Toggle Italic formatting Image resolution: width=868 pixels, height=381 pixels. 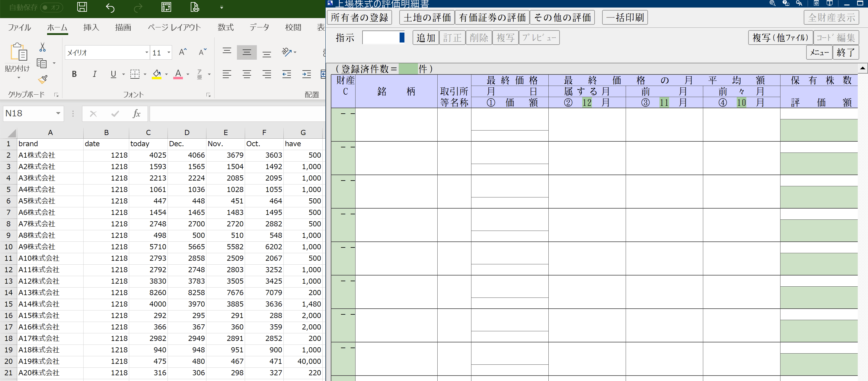point(94,74)
